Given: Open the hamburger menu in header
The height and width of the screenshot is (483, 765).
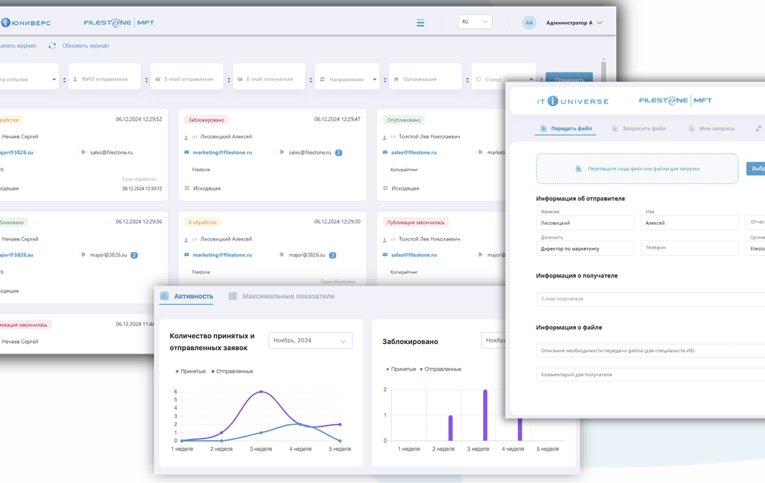Looking at the screenshot, I should (420, 23).
